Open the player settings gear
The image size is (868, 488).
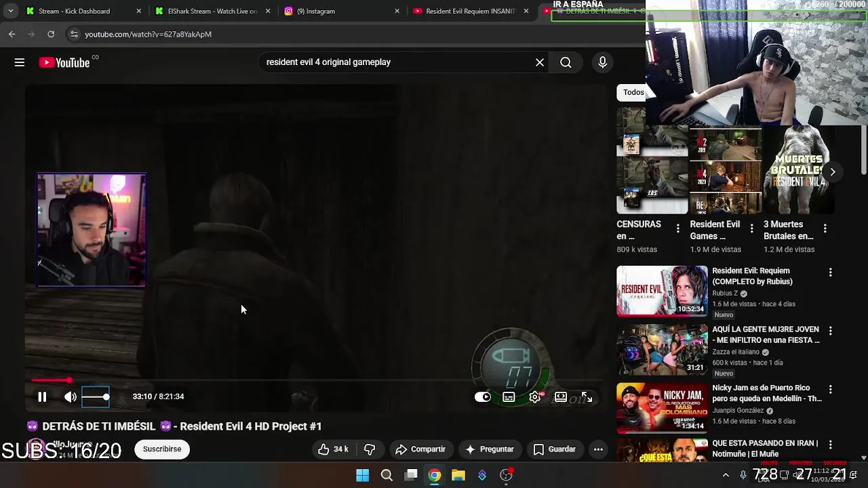click(x=535, y=397)
